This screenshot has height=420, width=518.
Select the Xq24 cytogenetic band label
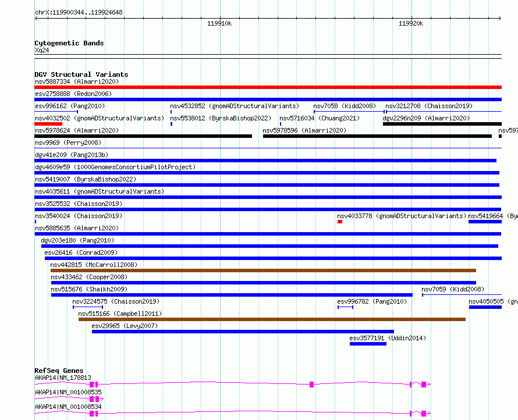coord(42,50)
